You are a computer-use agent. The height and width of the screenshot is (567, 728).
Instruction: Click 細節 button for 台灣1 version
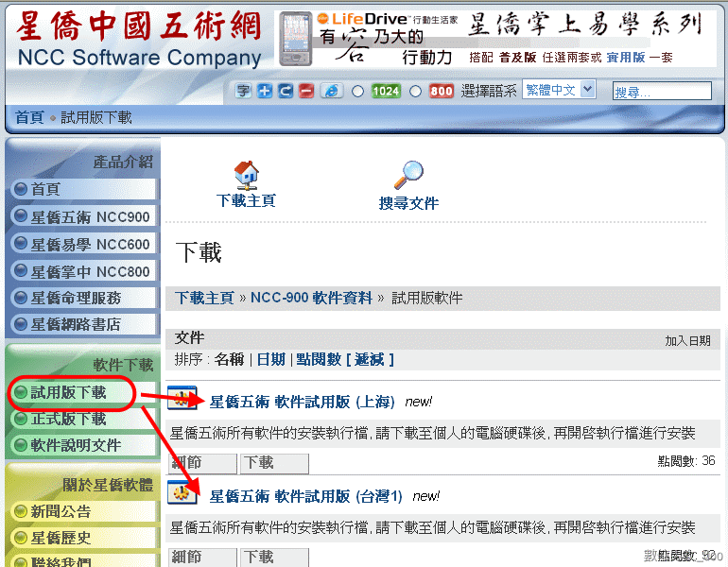coord(203,558)
